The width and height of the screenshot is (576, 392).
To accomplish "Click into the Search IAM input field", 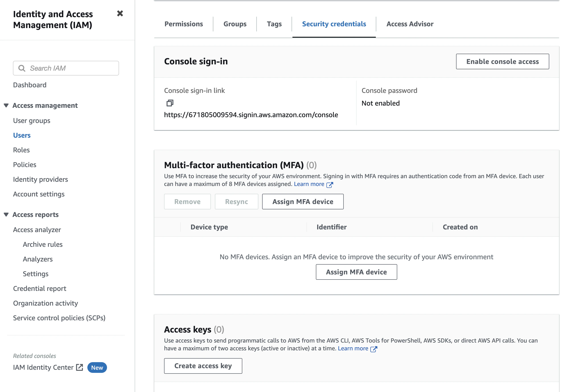I will pos(66,68).
